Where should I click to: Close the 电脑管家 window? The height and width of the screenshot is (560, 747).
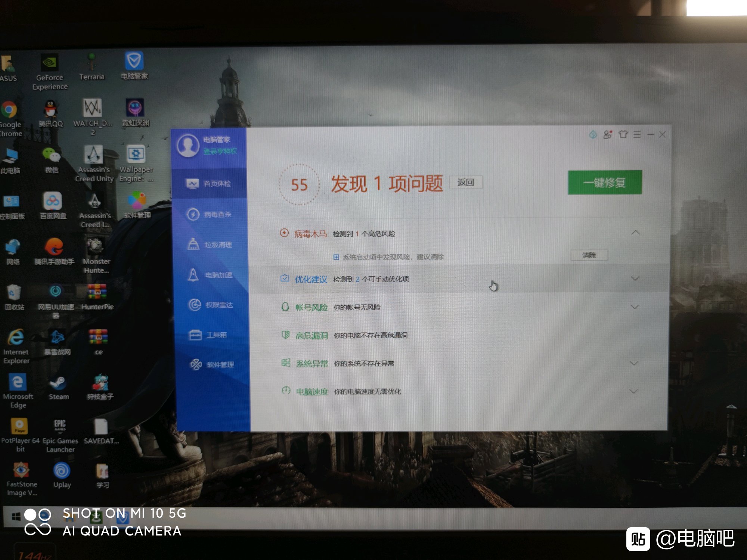662,134
